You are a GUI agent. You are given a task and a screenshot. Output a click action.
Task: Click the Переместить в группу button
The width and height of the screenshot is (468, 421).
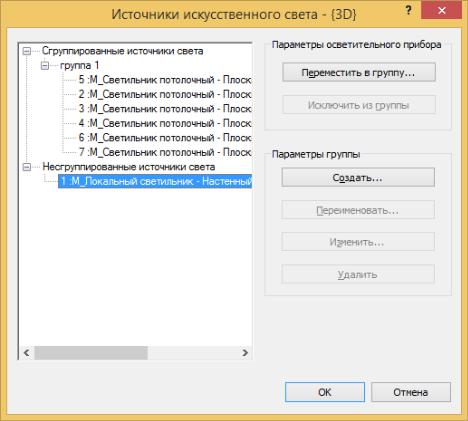(x=359, y=72)
